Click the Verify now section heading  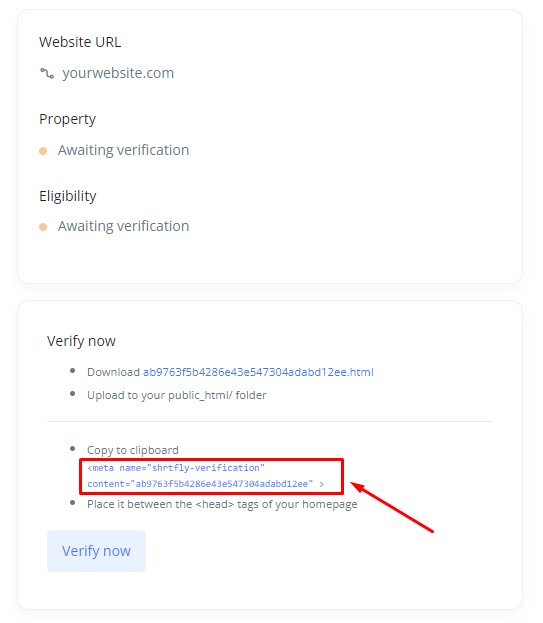click(x=81, y=341)
